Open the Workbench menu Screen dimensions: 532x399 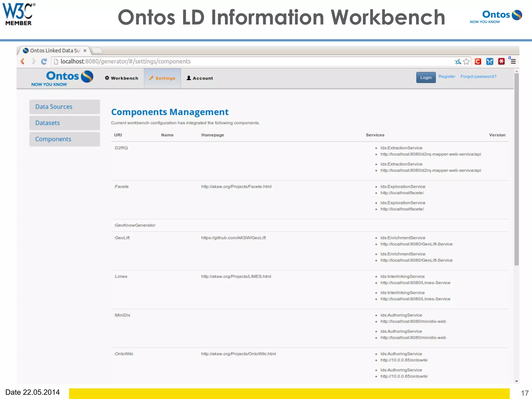pos(121,78)
